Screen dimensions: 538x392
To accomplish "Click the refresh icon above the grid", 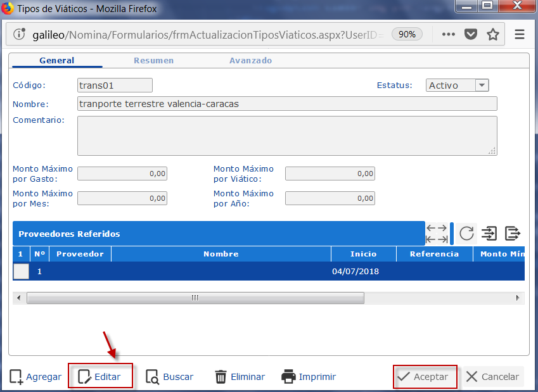I will tap(466, 234).
